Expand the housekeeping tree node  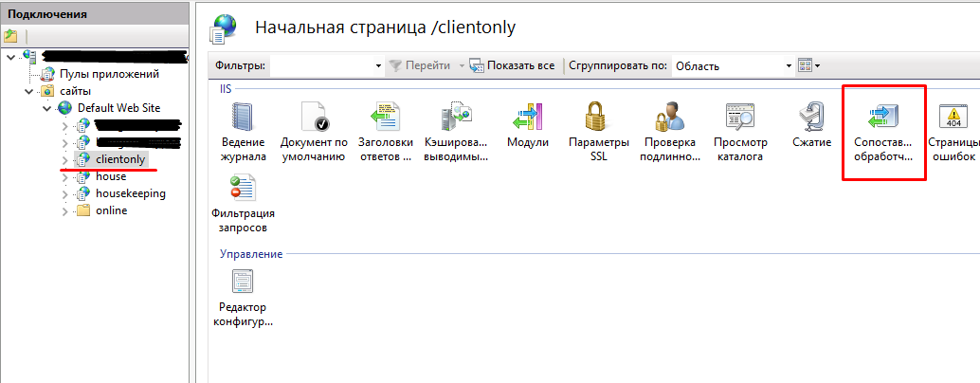pyautogui.click(x=65, y=193)
